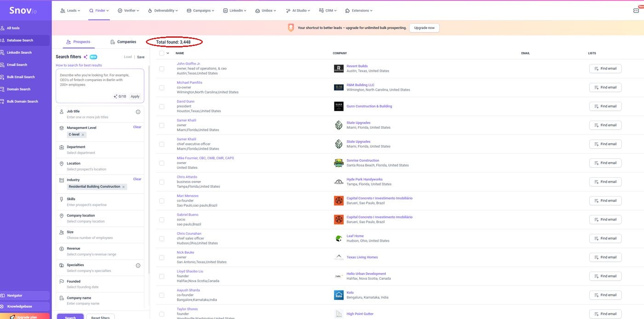Remove Residential Building Construction industry tag
The width and height of the screenshot is (644, 319).
point(123,187)
